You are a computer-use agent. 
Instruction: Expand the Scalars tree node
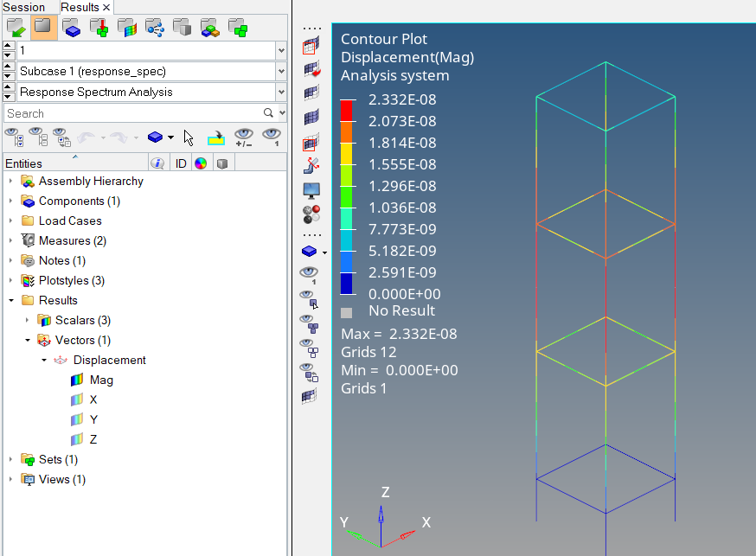[x=29, y=321]
